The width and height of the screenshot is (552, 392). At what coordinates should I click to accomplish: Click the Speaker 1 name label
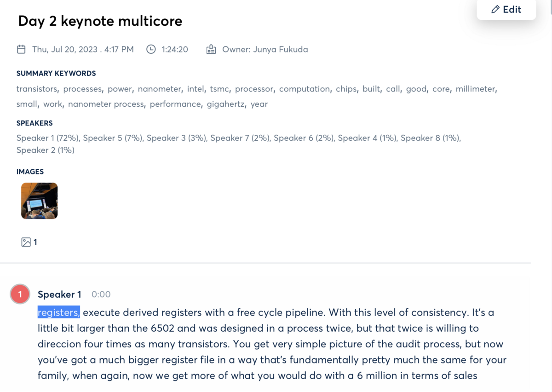pos(59,294)
